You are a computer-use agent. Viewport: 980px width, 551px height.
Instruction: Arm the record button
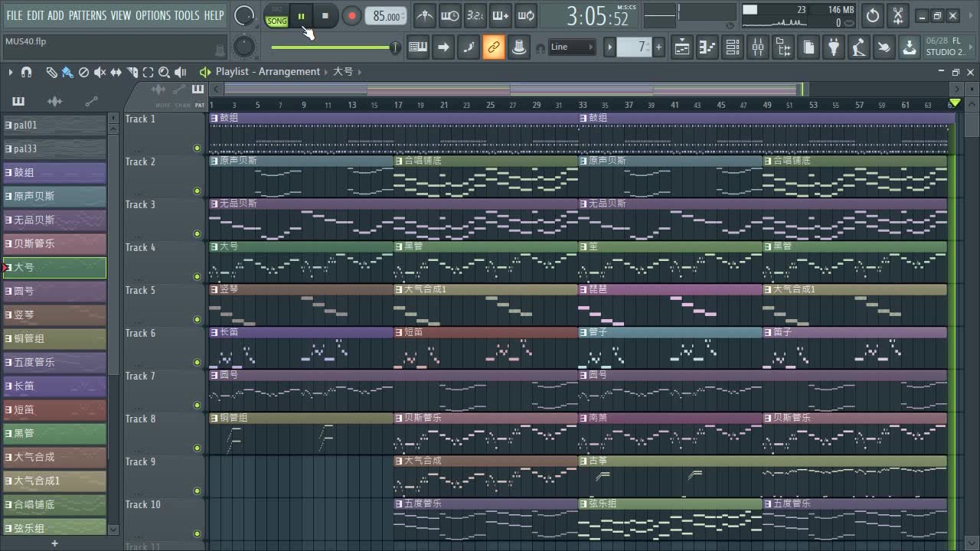pos(351,15)
